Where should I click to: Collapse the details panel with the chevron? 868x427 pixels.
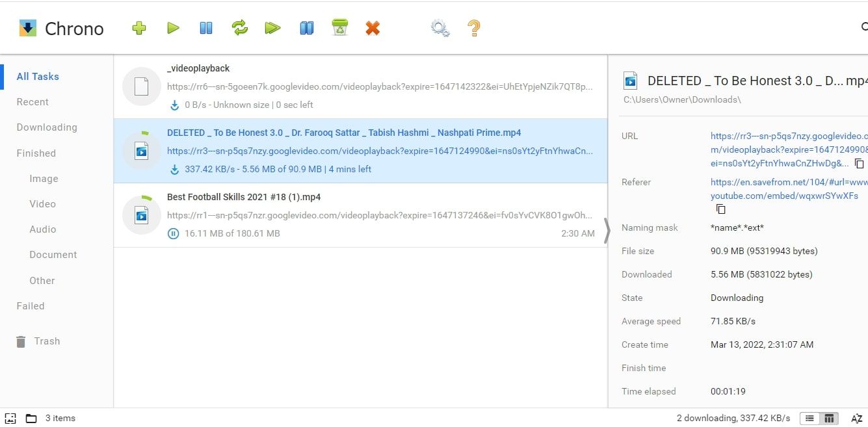(x=607, y=231)
